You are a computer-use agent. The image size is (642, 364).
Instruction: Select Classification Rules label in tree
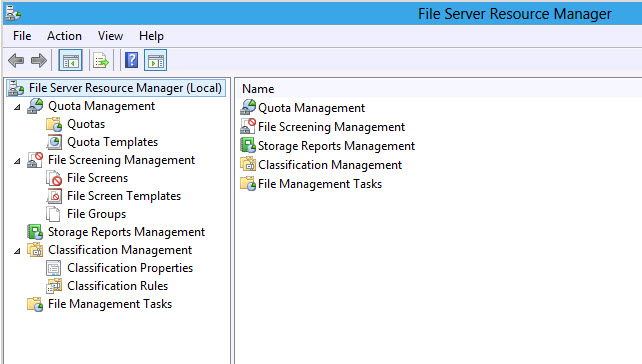[118, 286]
